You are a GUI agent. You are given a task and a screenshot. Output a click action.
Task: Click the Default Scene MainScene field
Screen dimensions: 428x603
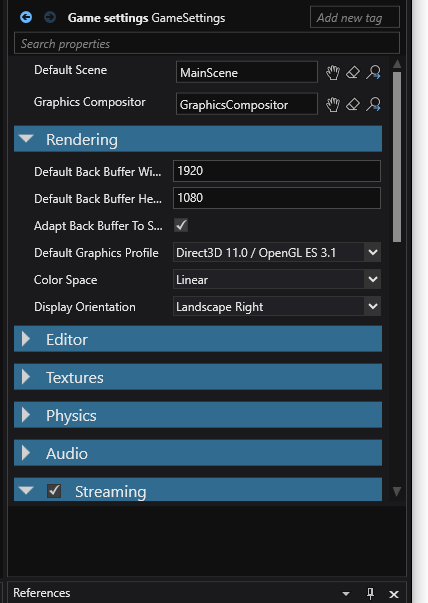247,72
